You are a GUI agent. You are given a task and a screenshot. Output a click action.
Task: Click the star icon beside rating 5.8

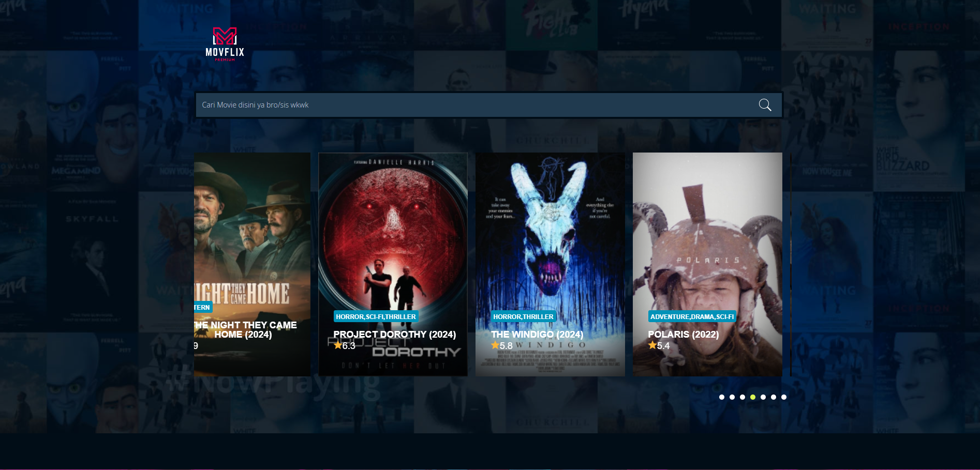(495, 345)
